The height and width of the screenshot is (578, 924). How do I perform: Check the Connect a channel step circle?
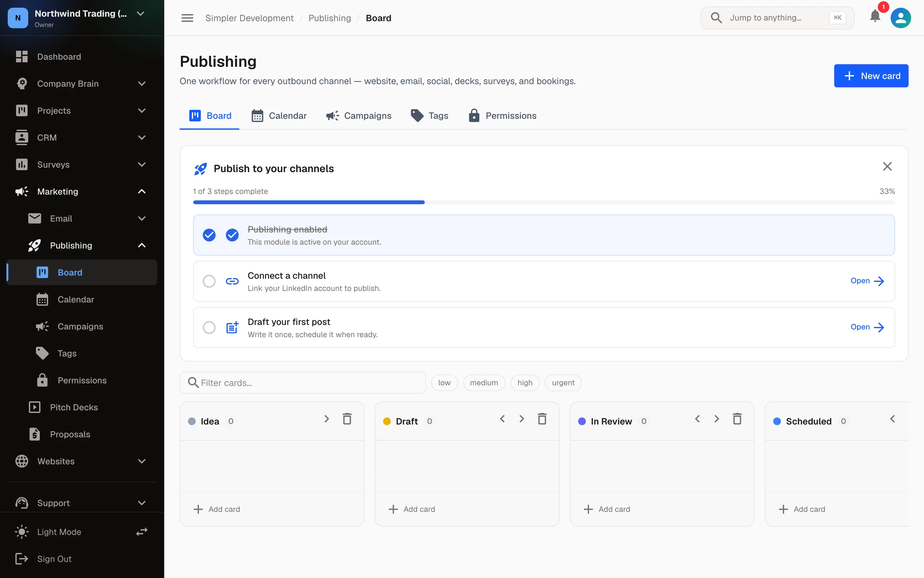tap(209, 281)
